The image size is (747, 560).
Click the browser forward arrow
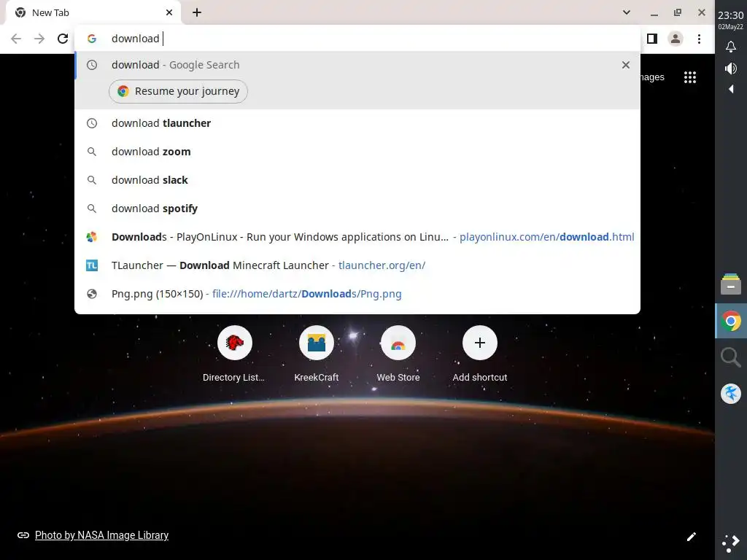pyautogui.click(x=39, y=39)
